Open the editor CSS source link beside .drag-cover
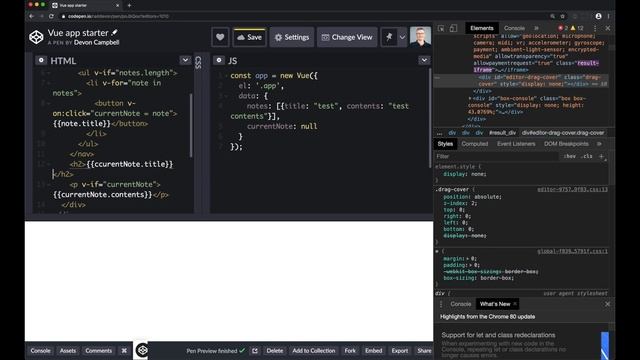 572,189
